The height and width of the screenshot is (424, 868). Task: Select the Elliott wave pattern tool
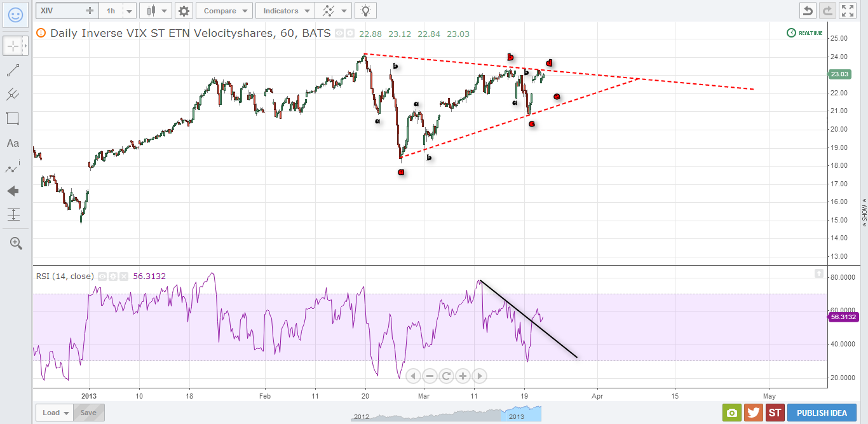click(13, 167)
